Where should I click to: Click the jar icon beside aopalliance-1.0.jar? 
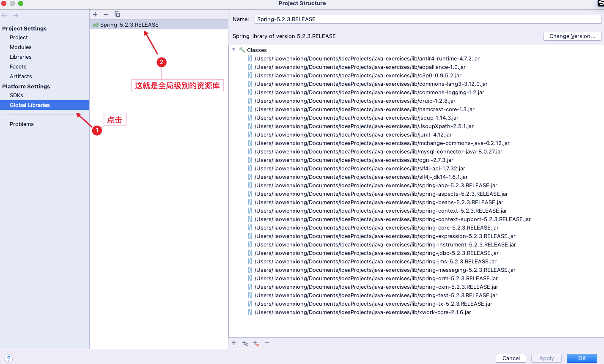[250, 67]
